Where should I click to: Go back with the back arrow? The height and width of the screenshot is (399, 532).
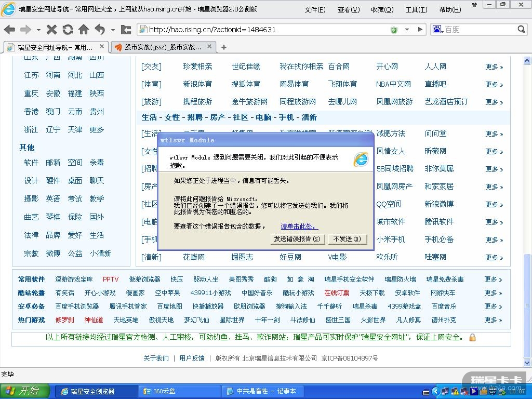pos(10,30)
